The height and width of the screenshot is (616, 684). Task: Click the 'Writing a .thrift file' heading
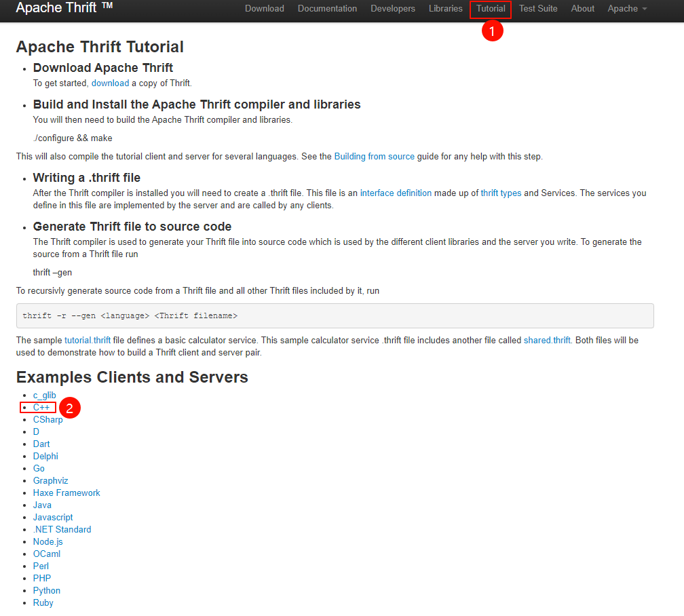(87, 178)
